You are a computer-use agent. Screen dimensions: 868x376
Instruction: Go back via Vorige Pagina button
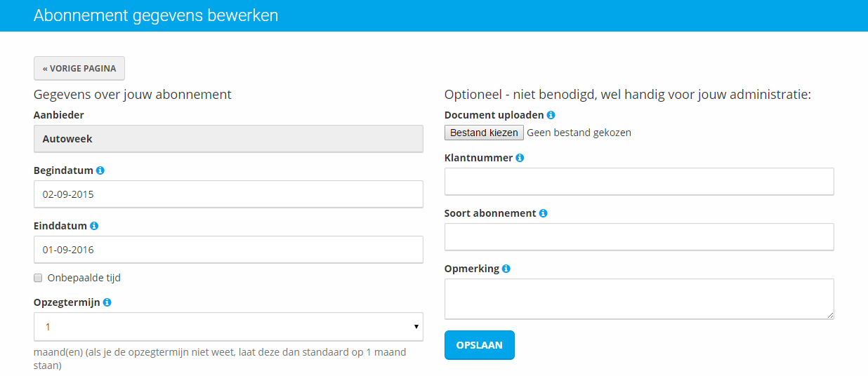pos(79,69)
